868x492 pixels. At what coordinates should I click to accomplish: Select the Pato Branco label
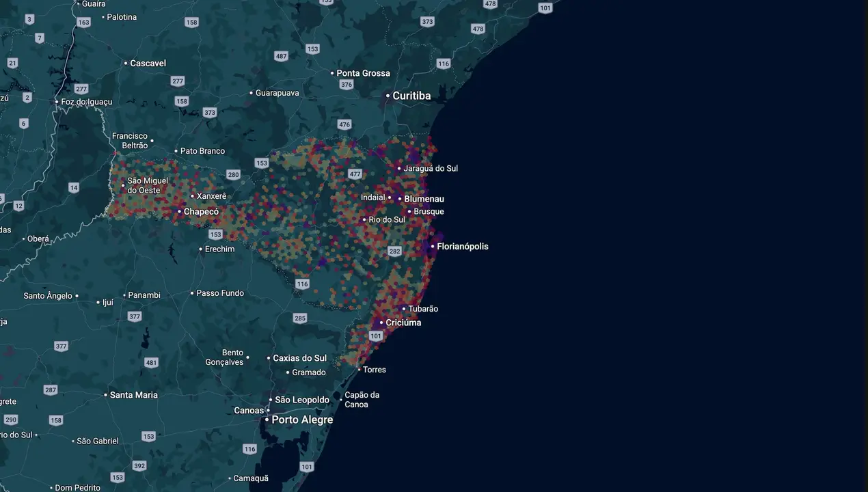[x=202, y=151]
